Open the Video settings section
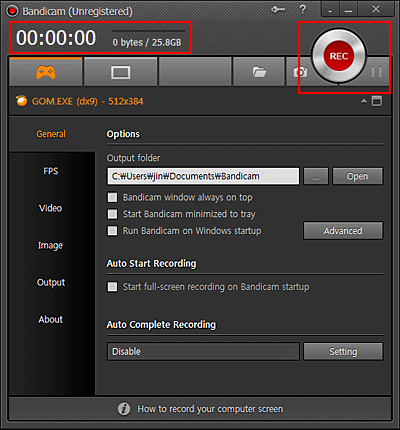400x430 pixels. click(x=51, y=208)
